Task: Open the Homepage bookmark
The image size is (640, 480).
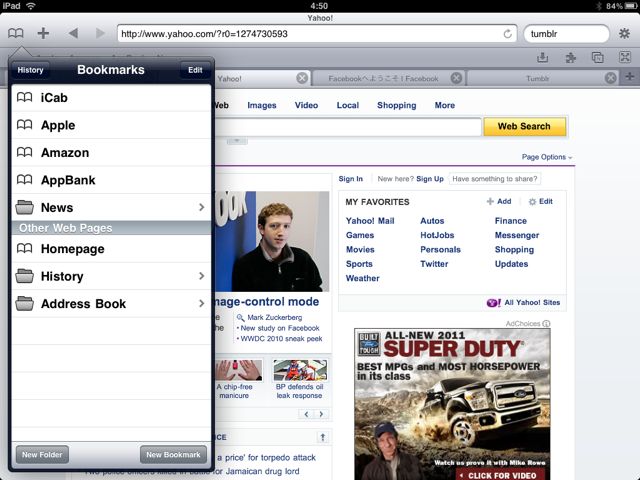Action: click(x=111, y=249)
